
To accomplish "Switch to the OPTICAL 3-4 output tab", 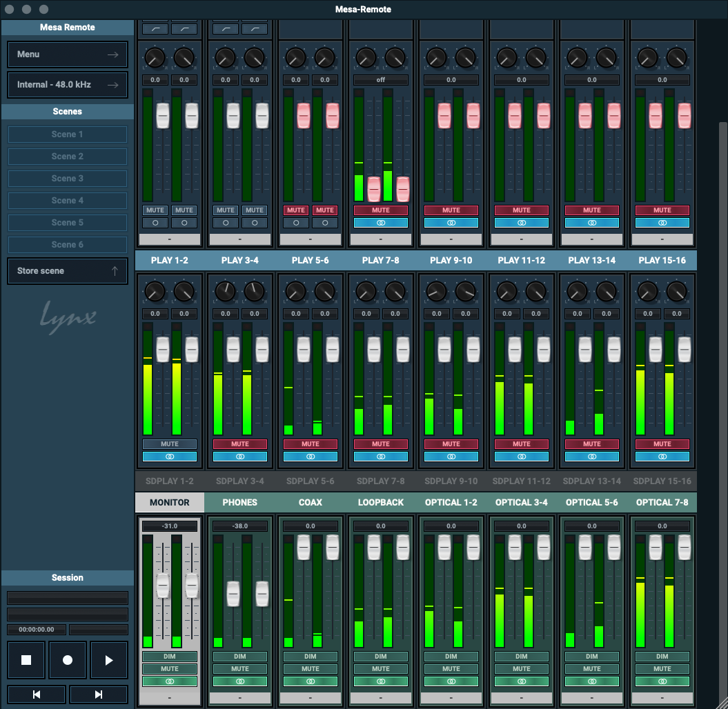I will 522,502.
